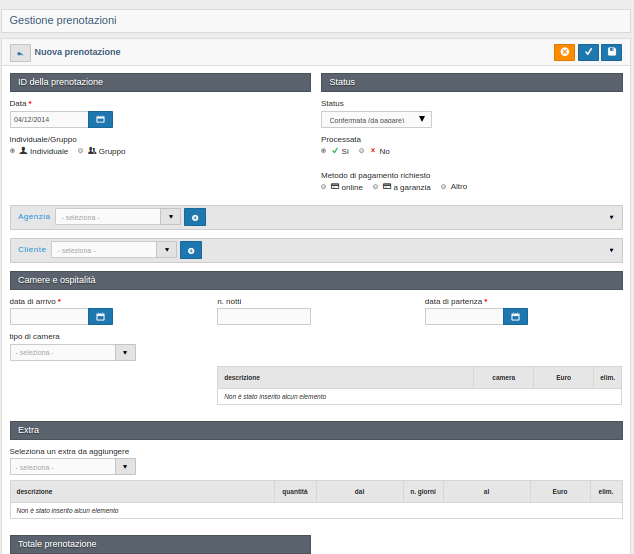Expand the Agenzia panel with right arrow
The image size is (634, 554).
(611, 217)
